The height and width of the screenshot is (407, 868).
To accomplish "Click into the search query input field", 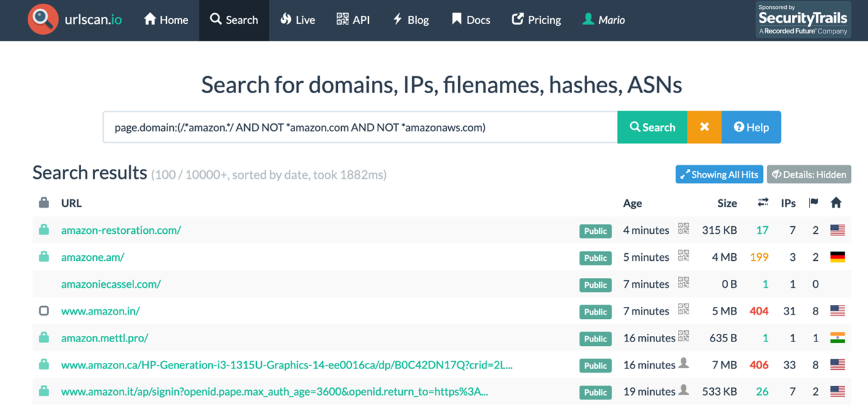I will click(360, 127).
